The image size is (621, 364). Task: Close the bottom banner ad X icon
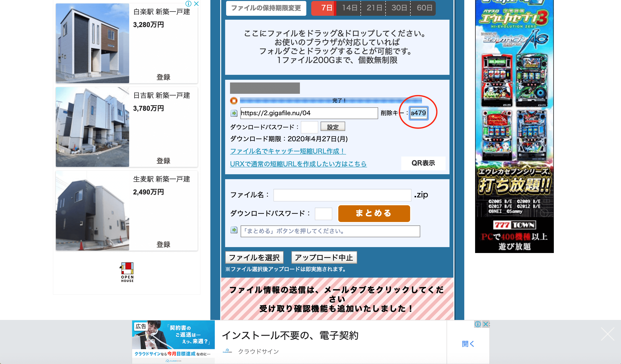tap(485, 324)
